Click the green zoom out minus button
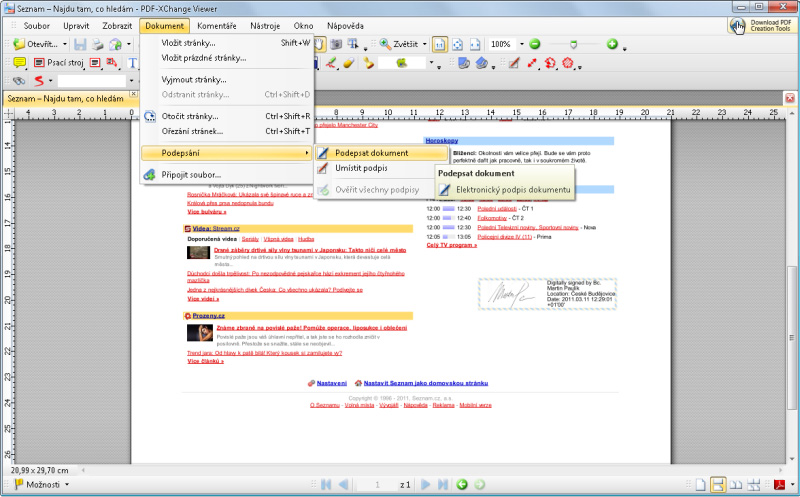 (x=535, y=44)
